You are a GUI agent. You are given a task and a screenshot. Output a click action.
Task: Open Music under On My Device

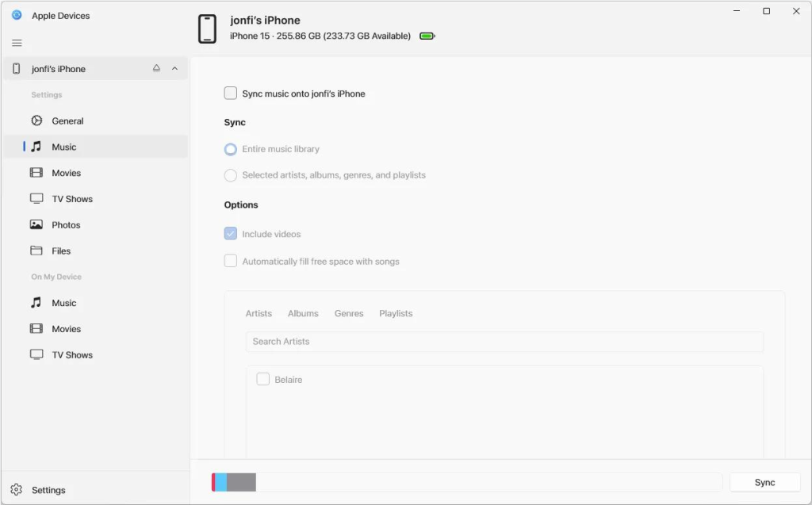96,303
